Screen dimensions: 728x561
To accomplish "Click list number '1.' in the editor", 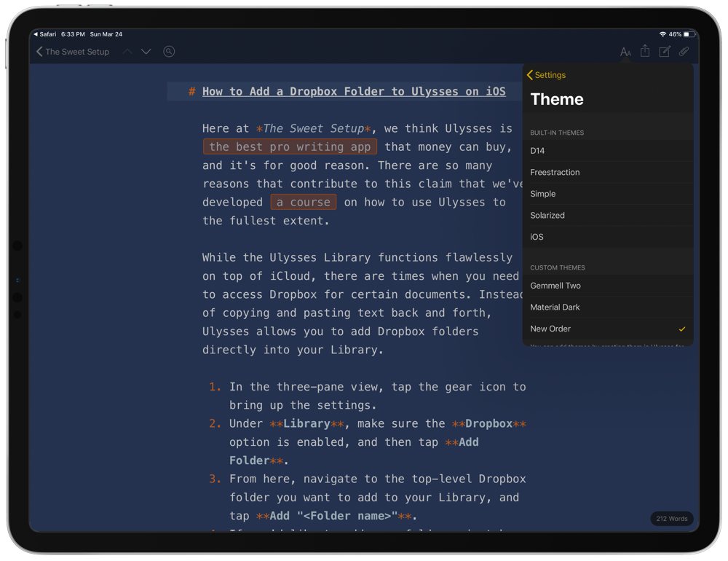I will pos(215,387).
